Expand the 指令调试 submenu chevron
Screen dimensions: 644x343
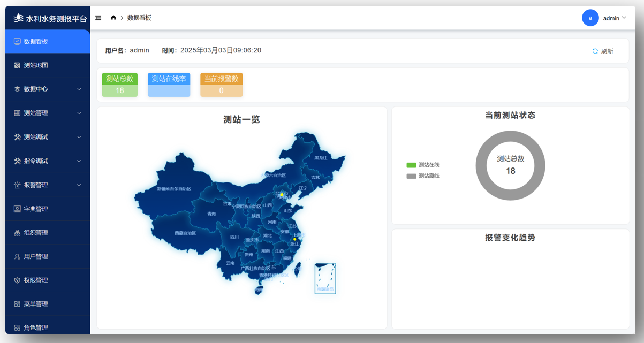tap(79, 161)
